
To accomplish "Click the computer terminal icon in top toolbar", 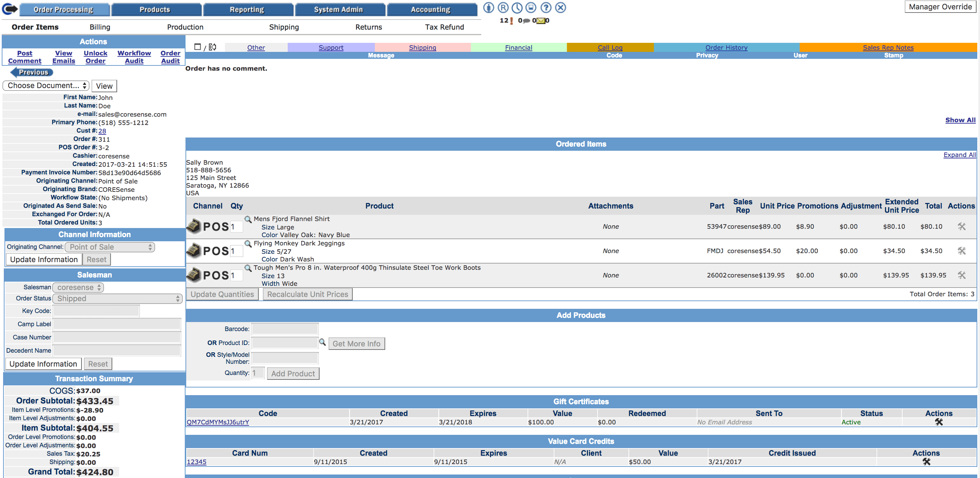I will point(531,8).
